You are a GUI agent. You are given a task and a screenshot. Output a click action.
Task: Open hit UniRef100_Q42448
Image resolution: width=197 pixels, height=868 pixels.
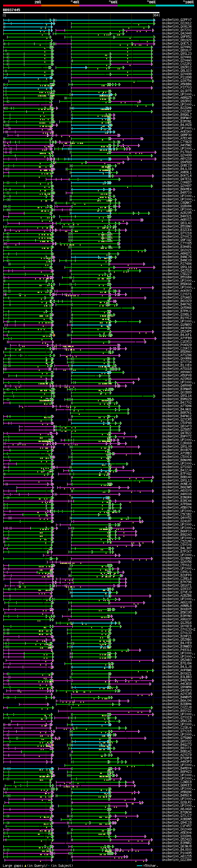click(177, 33)
